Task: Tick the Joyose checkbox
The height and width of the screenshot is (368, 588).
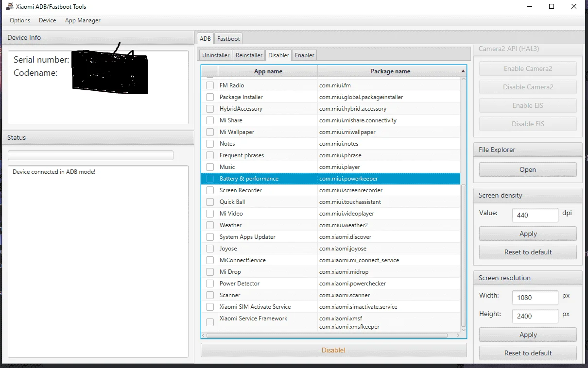Action: [210, 249]
